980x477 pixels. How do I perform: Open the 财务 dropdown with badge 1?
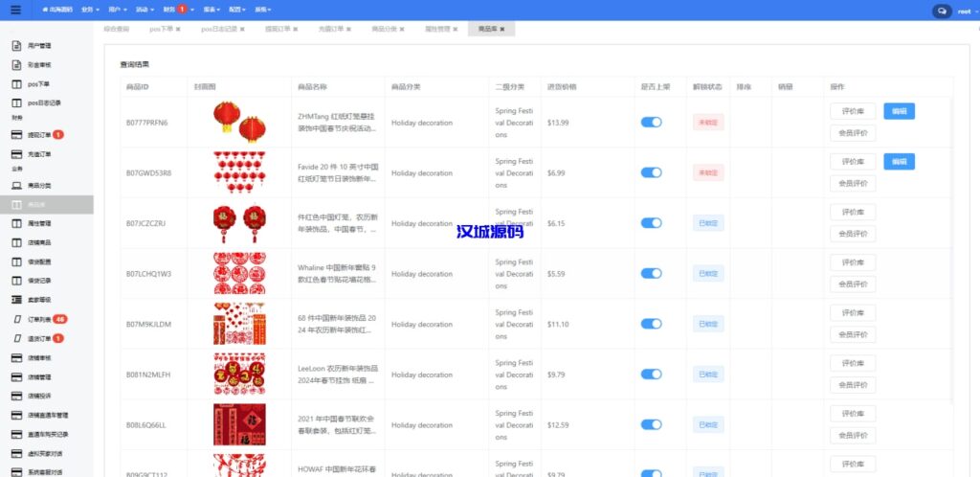pyautogui.click(x=178, y=10)
